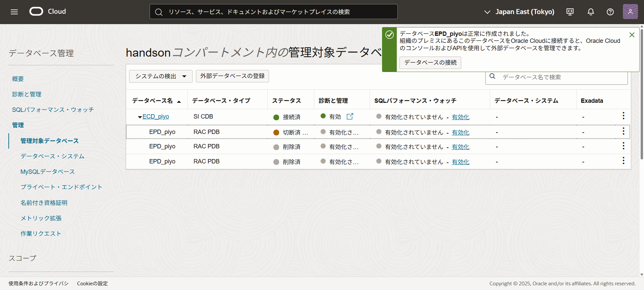Open MySQLデータベース in sidebar
Viewport: 644px width, 290px height.
coord(48,172)
